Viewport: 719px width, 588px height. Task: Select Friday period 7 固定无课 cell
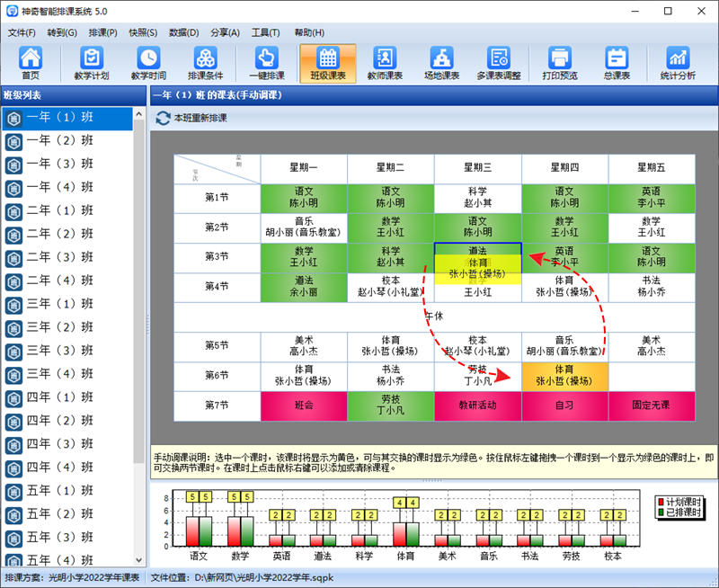[x=651, y=405]
